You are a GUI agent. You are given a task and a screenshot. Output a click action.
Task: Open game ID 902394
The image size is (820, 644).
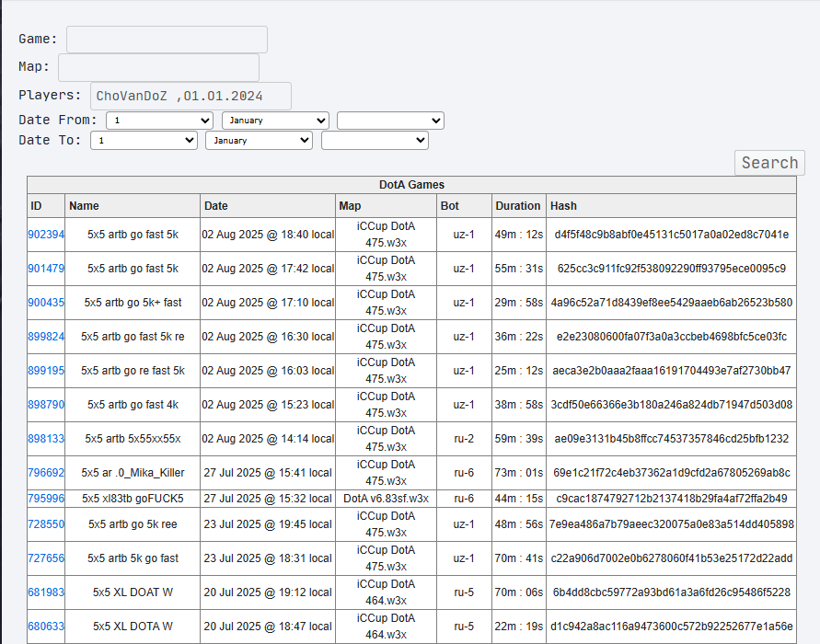pyautogui.click(x=46, y=235)
